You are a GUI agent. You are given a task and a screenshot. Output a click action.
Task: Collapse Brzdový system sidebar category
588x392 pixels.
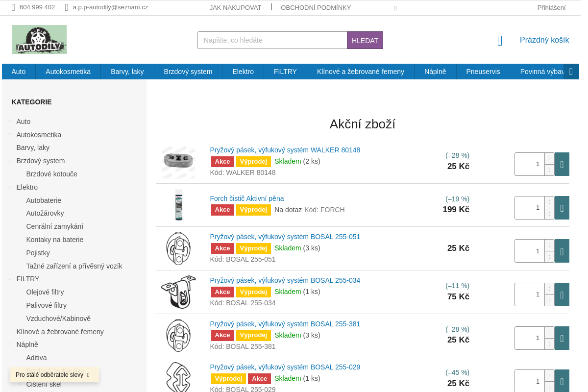click(9, 161)
